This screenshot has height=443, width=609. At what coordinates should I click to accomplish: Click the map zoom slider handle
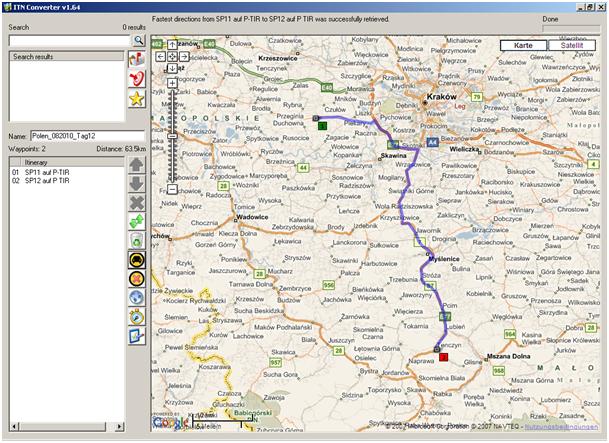click(172, 136)
